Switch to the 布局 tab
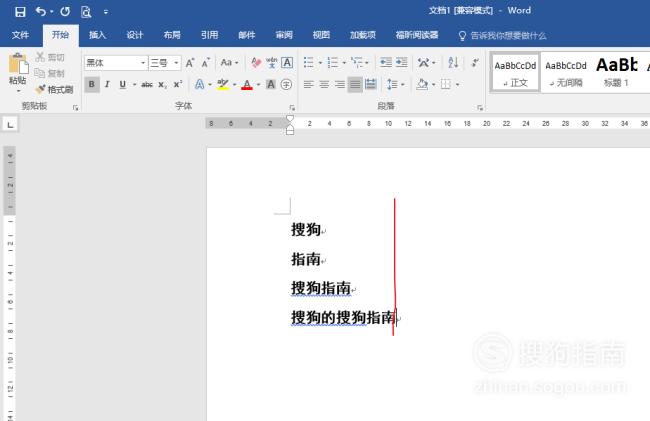 pos(172,35)
